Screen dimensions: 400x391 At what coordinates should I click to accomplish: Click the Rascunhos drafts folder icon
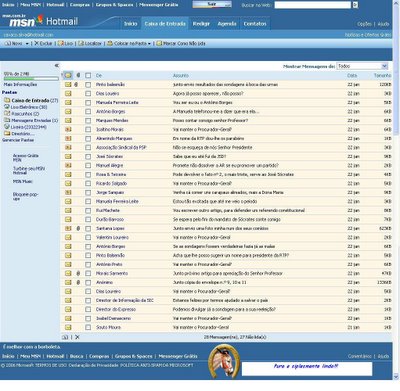pyautogui.click(x=7, y=114)
